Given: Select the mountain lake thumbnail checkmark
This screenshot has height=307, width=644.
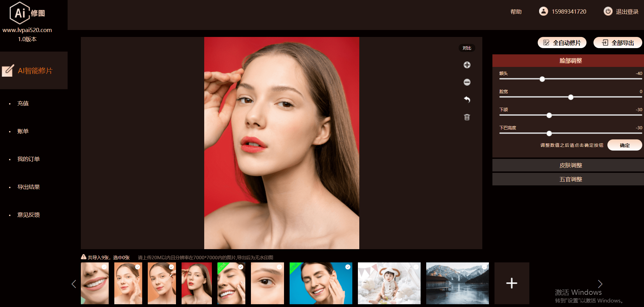Looking at the screenshot, I should [484, 267].
